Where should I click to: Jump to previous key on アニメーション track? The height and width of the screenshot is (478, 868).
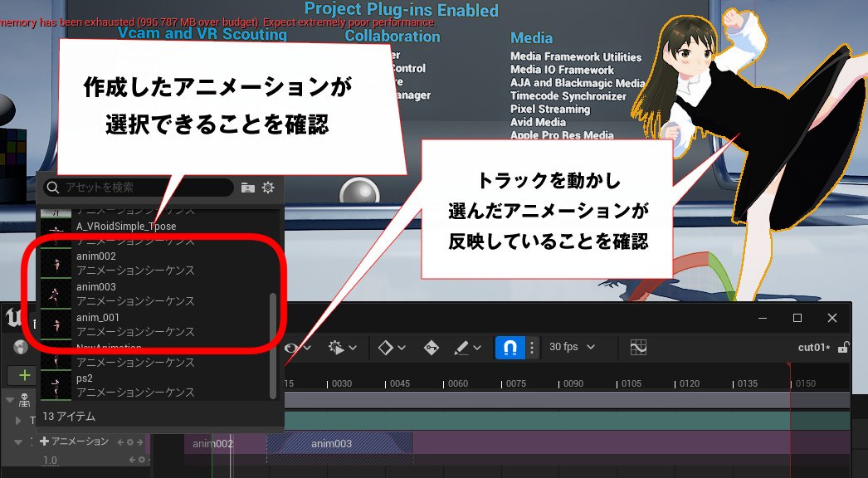pyautogui.click(x=120, y=442)
